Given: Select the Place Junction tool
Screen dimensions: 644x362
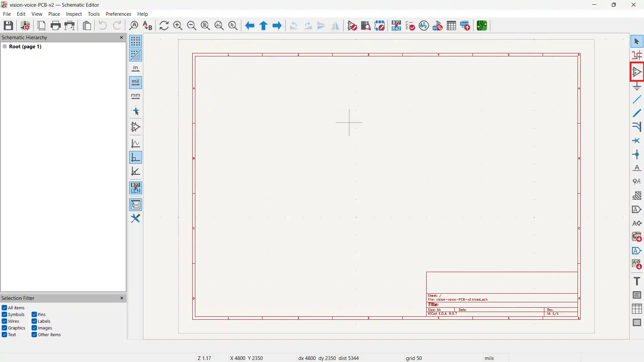Looking at the screenshot, I should click(x=637, y=154).
